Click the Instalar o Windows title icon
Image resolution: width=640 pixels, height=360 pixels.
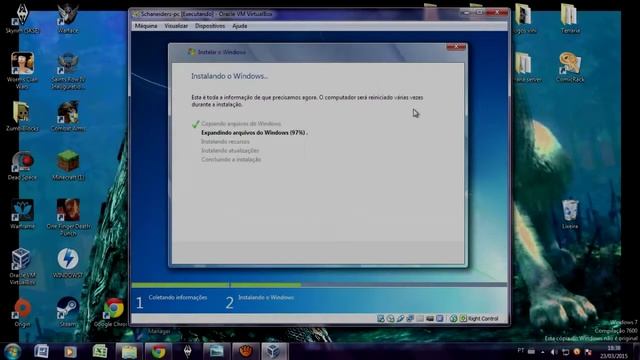pyautogui.click(x=191, y=52)
